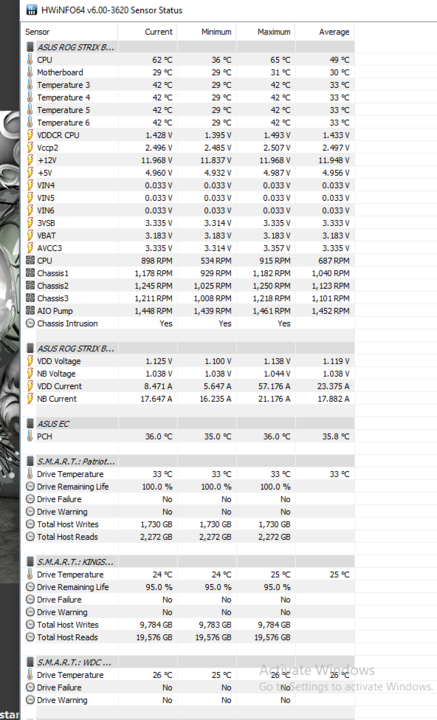
Task: Click the HWiNFO64 title bar app icon
Action: tap(31, 10)
